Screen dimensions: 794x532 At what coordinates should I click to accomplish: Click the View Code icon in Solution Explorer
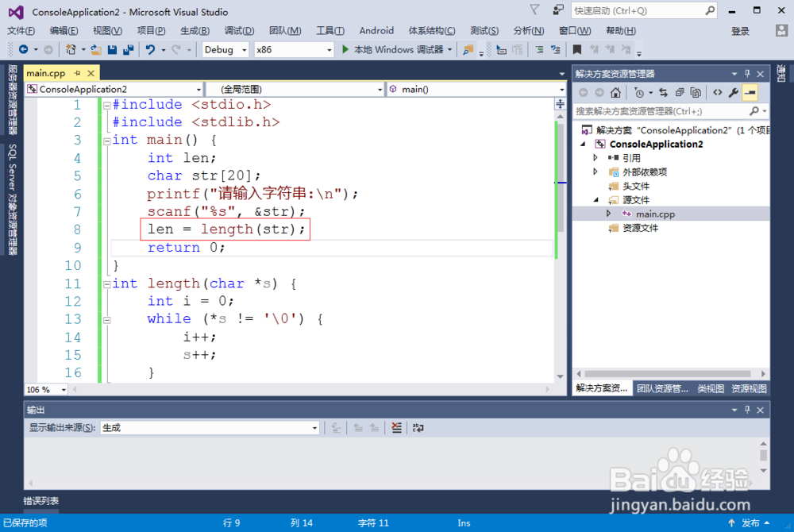tap(718, 93)
